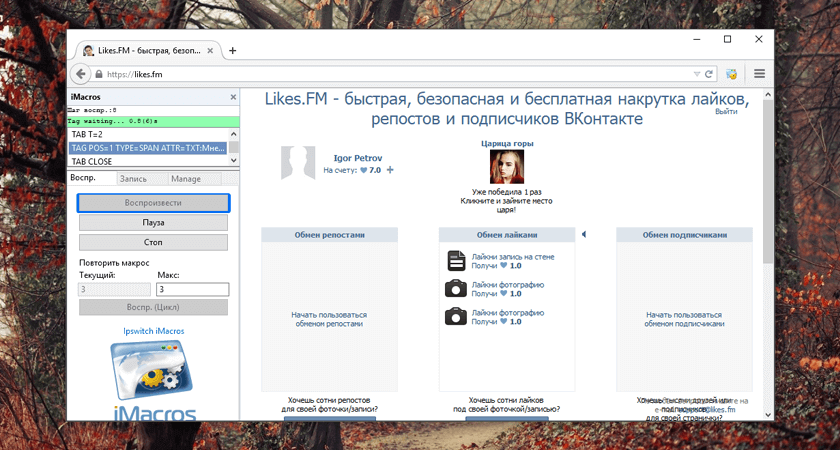Click the Воспр. (Цикл) button
The image size is (840, 450).
[x=153, y=307]
